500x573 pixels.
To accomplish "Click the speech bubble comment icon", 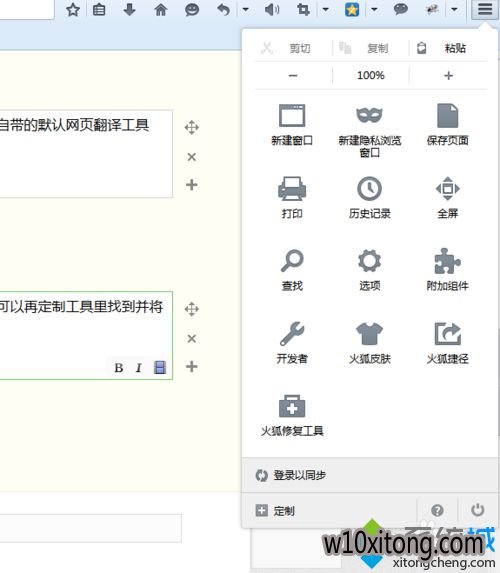I will coord(401,9).
